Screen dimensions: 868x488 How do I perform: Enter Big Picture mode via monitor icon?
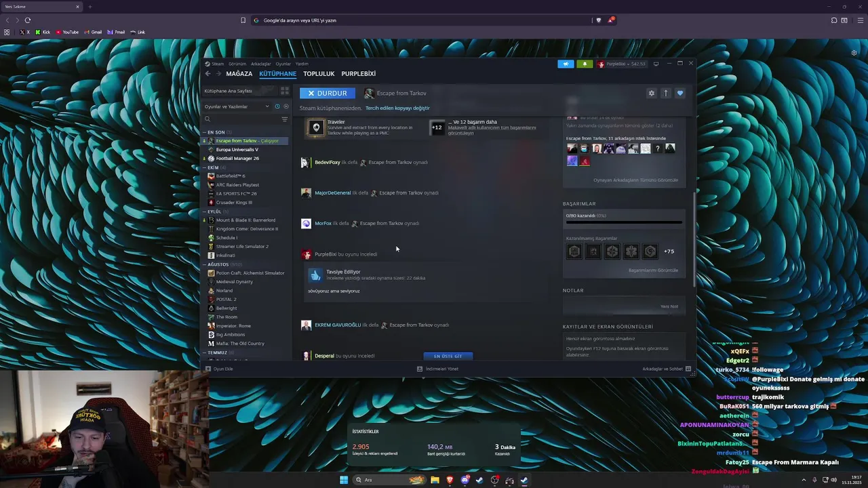tap(656, 64)
